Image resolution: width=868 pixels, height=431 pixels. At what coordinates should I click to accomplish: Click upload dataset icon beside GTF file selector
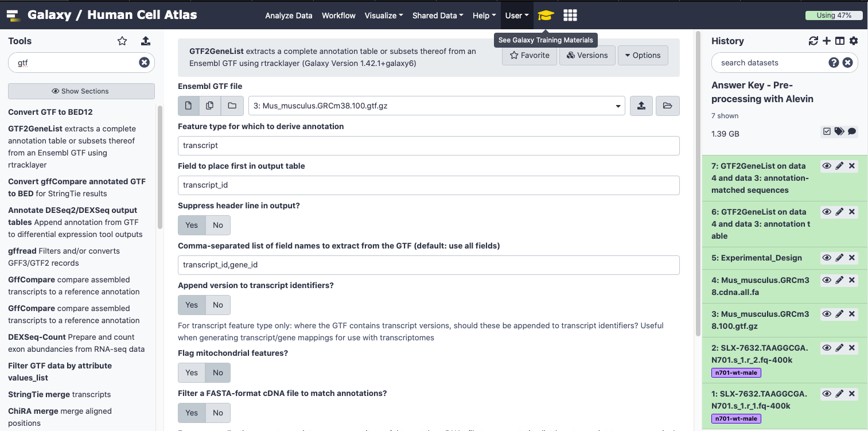(x=641, y=106)
